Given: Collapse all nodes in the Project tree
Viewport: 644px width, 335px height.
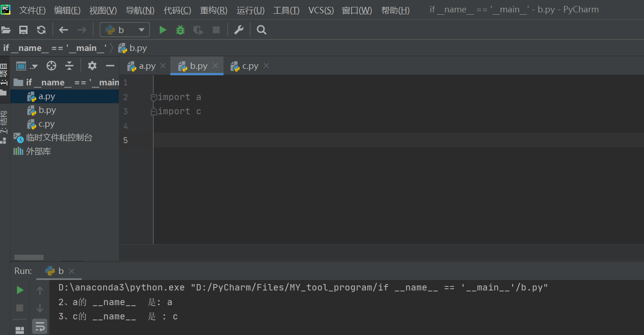Looking at the screenshot, I should coord(69,66).
